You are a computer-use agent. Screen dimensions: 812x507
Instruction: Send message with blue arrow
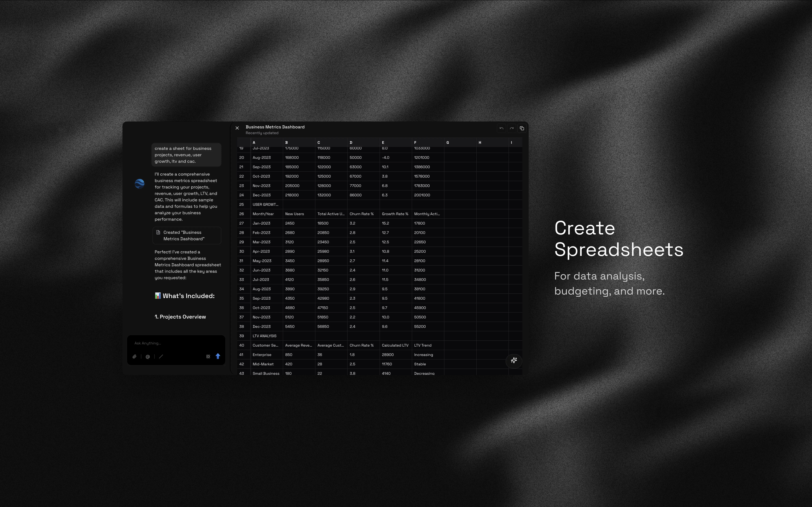(x=218, y=356)
